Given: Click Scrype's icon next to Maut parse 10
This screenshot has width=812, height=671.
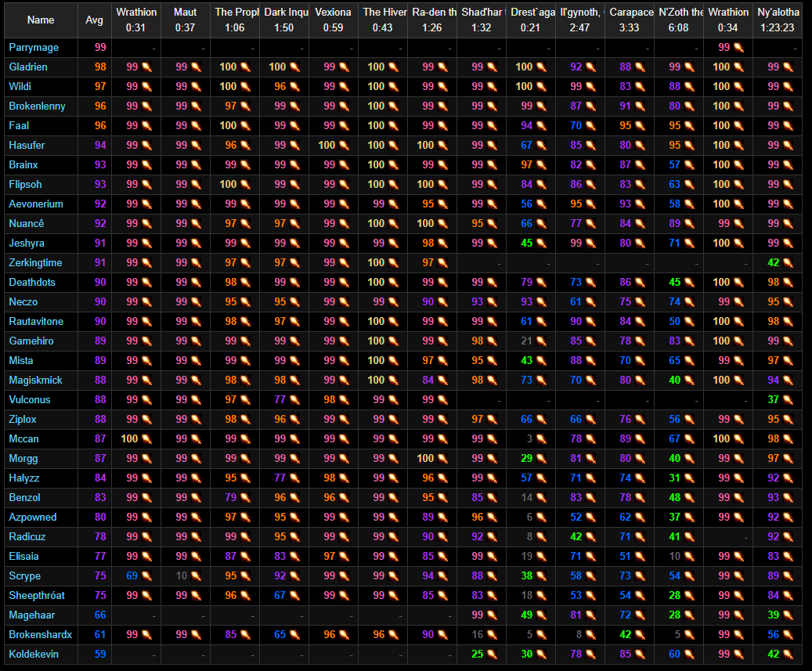Looking at the screenshot, I should click(197, 576).
